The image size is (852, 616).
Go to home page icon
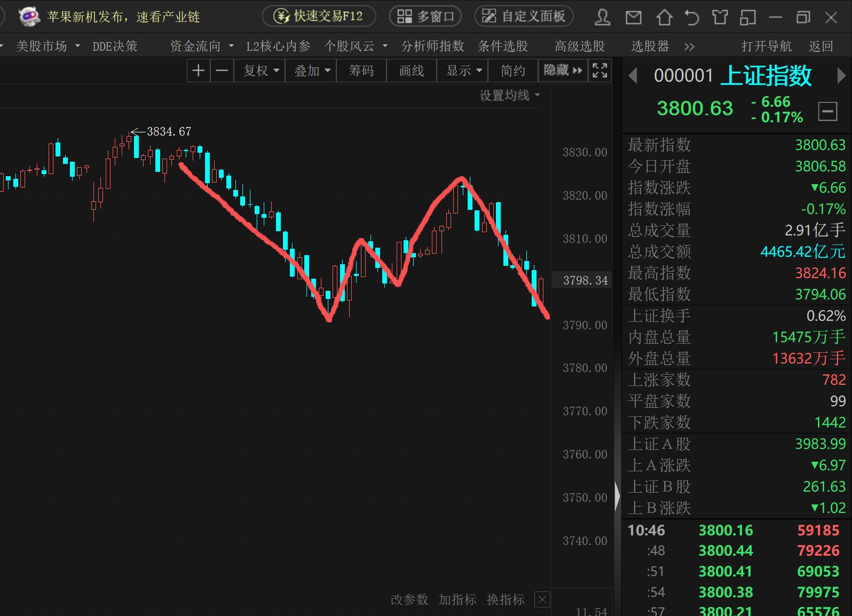(664, 18)
